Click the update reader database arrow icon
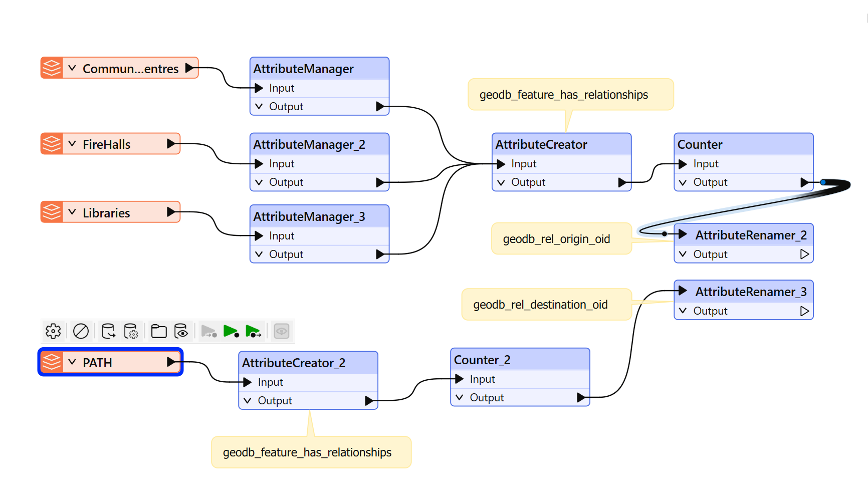868x502 pixels. 108,331
